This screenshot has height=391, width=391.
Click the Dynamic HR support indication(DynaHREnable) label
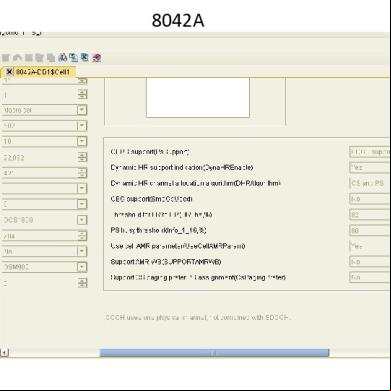point(182,167)
